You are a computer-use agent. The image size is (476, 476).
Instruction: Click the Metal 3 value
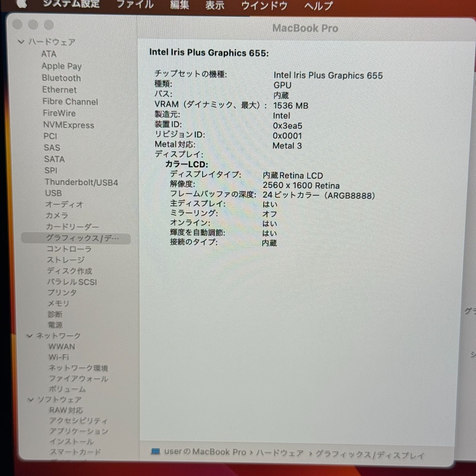(287, 146)
